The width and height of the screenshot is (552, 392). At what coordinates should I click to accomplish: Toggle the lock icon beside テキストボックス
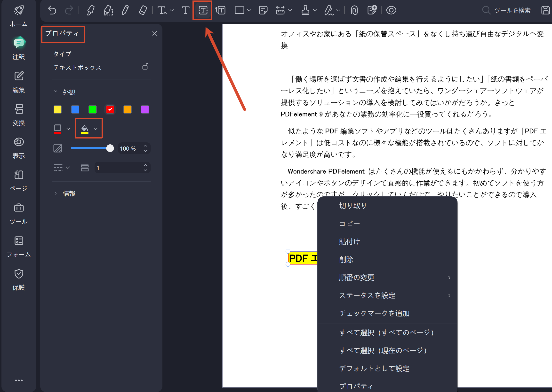click(x=145, y=66)
